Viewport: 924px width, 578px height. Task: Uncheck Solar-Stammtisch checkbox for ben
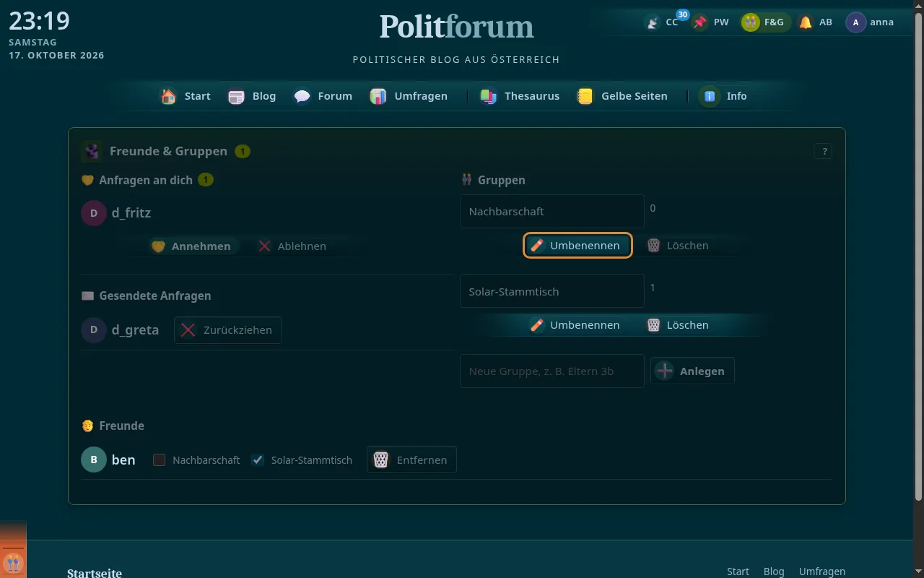[258, 460]
